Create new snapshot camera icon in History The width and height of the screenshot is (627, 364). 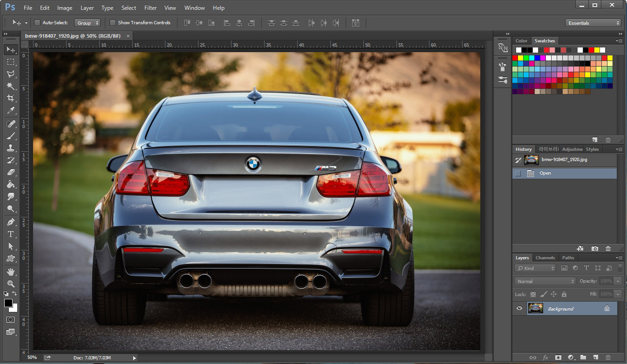tap(595, 249)
